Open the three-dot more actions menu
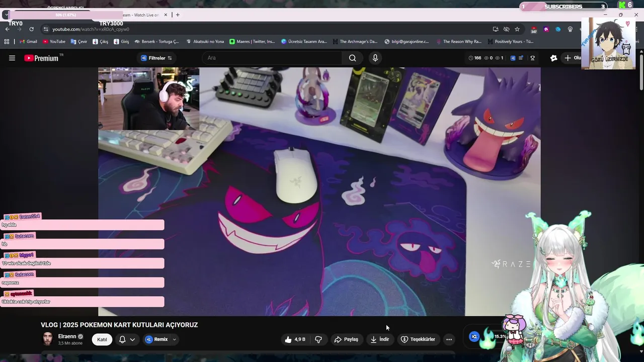This screenshot has height=362, width=644. pyautogui.click(x=449, y=339)
